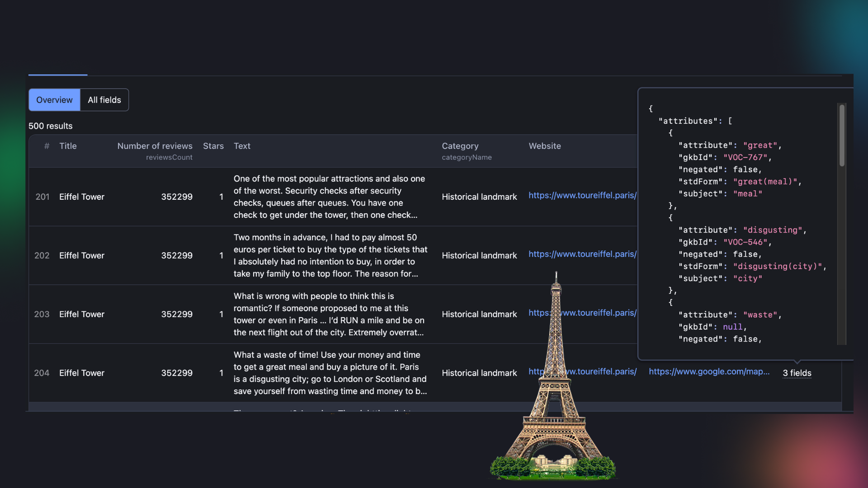
Task: Switch to the Overview tab
Action: click(x=54, y=100)
